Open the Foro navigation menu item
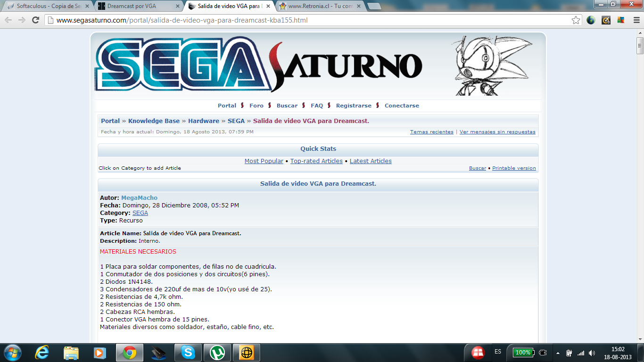This screenshot has width=644, height=362. (256, 106)
